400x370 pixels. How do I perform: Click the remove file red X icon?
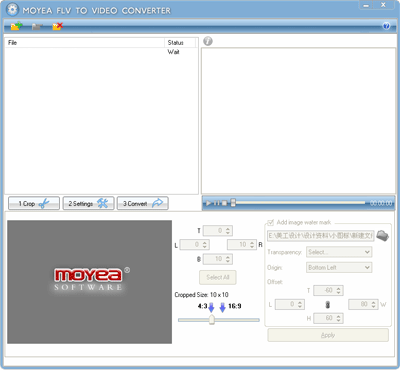(58, 26)
